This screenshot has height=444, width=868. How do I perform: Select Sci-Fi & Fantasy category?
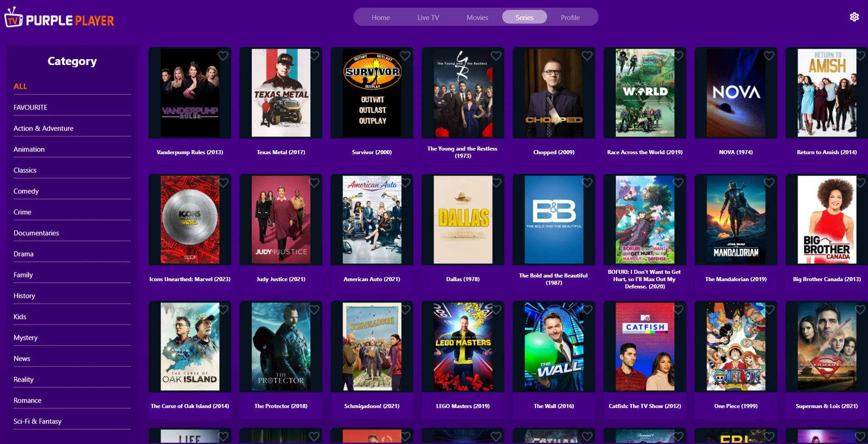[72, 421]
